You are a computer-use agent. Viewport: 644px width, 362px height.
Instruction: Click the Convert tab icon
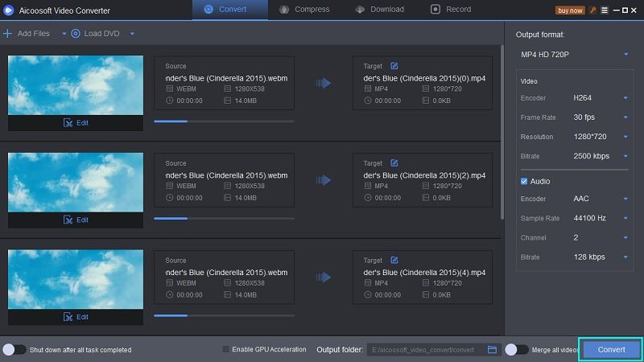[x=208, y=9]
